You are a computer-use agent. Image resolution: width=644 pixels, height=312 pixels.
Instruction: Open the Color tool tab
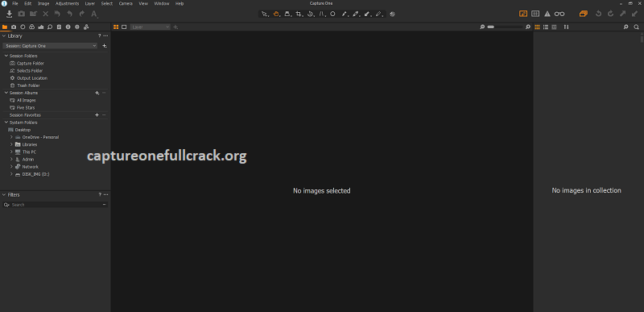pyautogui.click(x=32, y=27)
